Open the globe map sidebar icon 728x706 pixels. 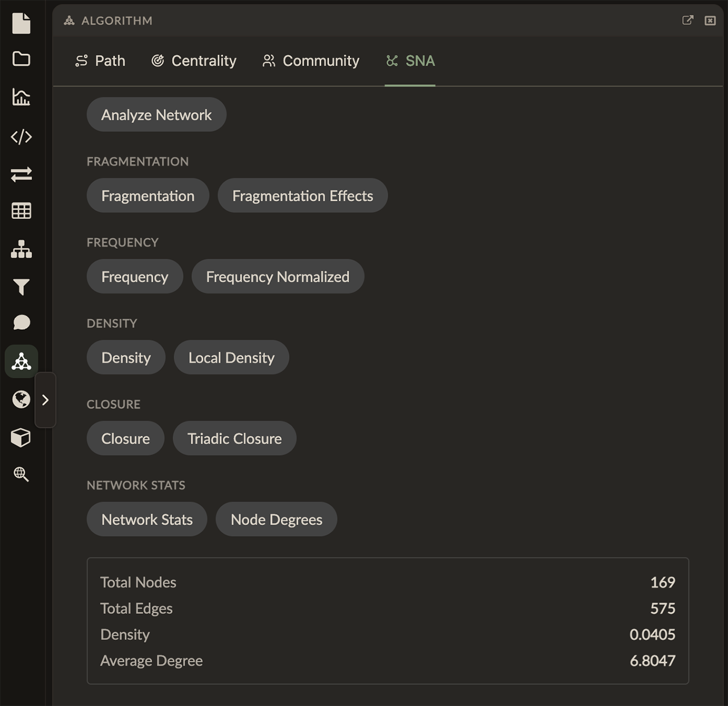[21, 399]
